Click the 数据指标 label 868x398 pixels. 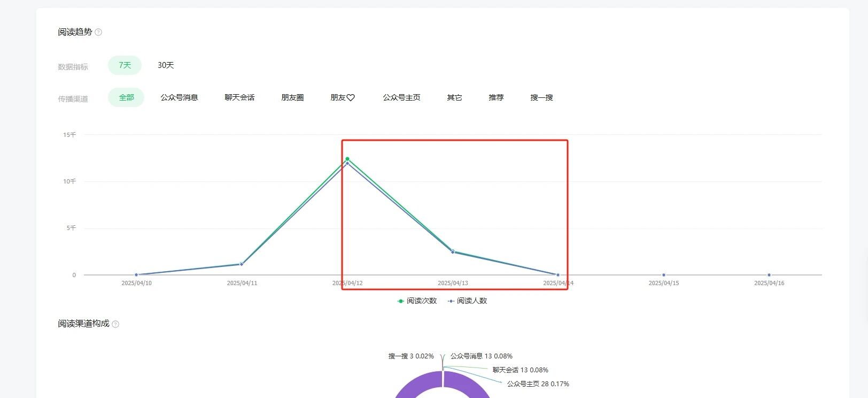[x=73, y=67]
